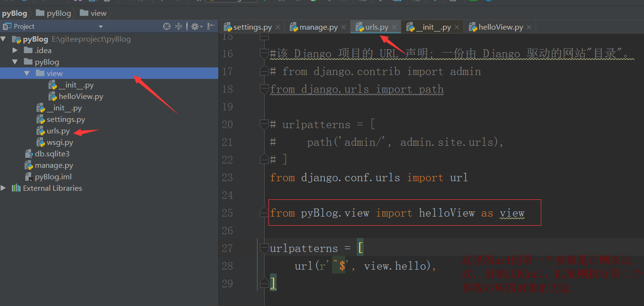The height and width of the screenshot is (306, 644).
Task: Close the settings.py tab
Action: point(279,28)
